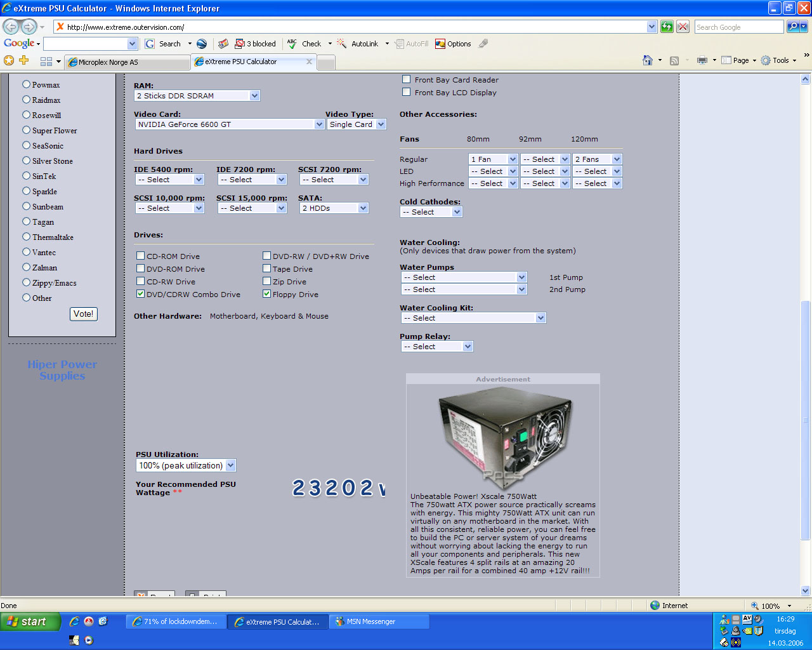Click the scrollbar up arrow
This screenshot has height=650, width=812.
click(x=806, y=79)
